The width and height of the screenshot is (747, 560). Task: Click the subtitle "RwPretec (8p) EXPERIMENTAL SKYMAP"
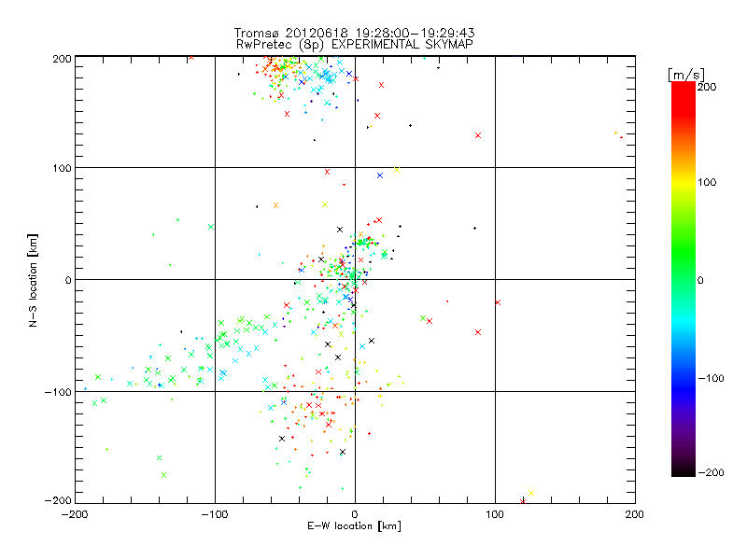[x=354, y=45]
